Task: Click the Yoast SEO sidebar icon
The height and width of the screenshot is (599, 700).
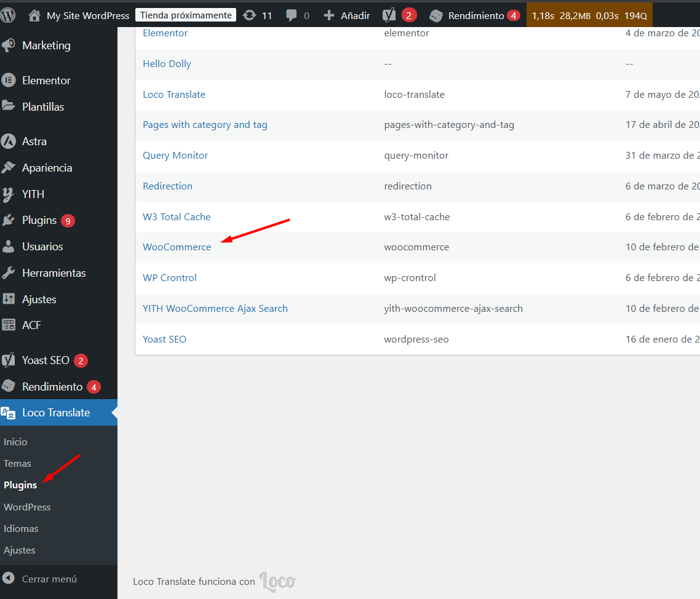Action: click(x=9, y=360)
